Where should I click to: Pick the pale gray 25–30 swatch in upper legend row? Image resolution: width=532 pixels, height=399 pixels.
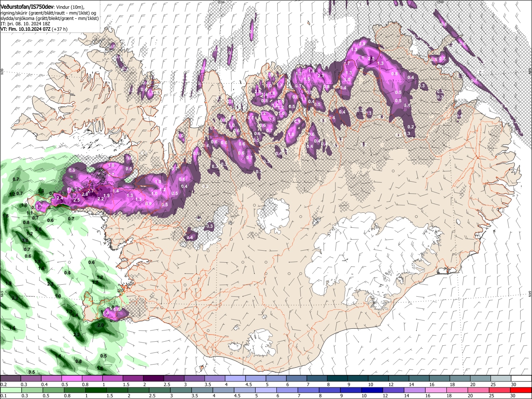pyautogui.click(x=500, y=379)
